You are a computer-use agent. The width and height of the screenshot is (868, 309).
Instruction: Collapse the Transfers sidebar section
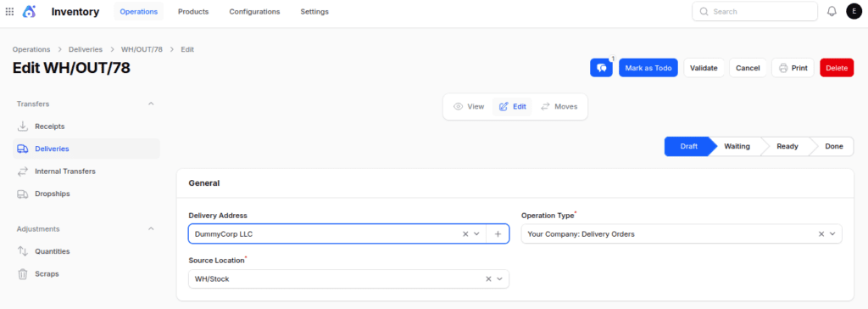tap(151, 104)
